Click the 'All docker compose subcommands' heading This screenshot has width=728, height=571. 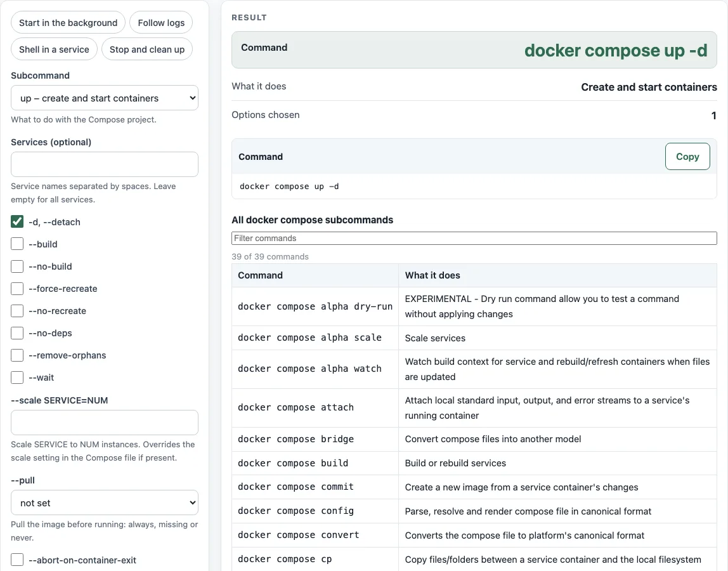pos(313,220)
